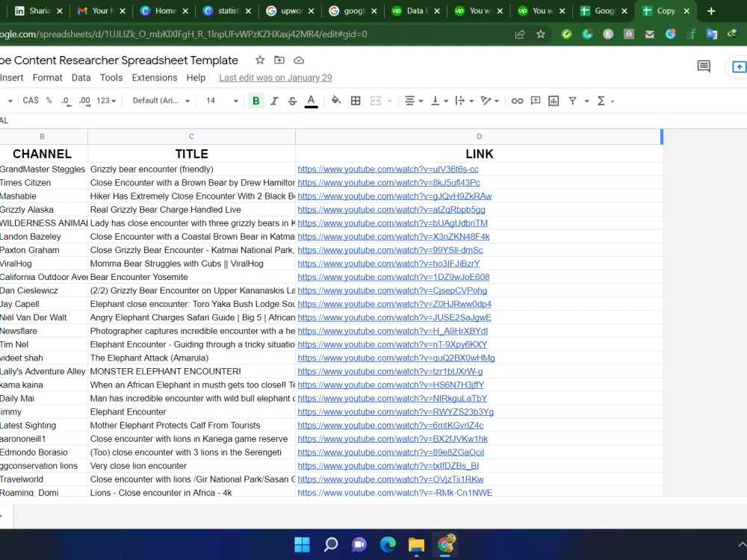This screenshot has height=560, width=747.
Task: Star the spreadsheet document
Action: coord(260,60)
